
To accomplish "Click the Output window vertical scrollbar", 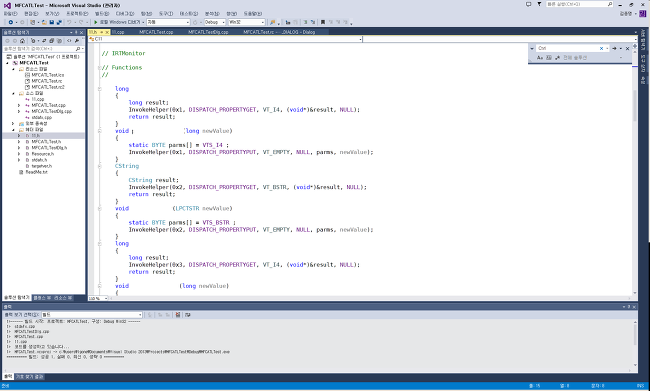I will point(635,343).
